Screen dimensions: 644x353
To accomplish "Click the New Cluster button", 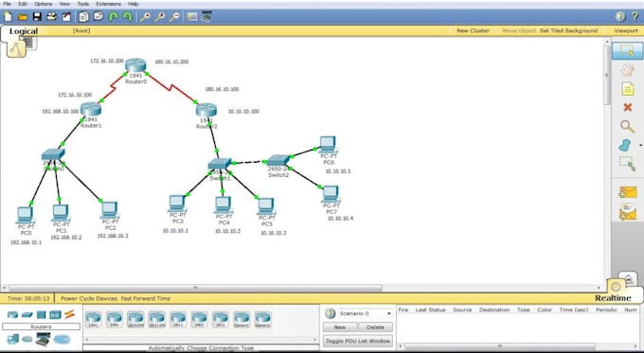I will tap(473, 31).
